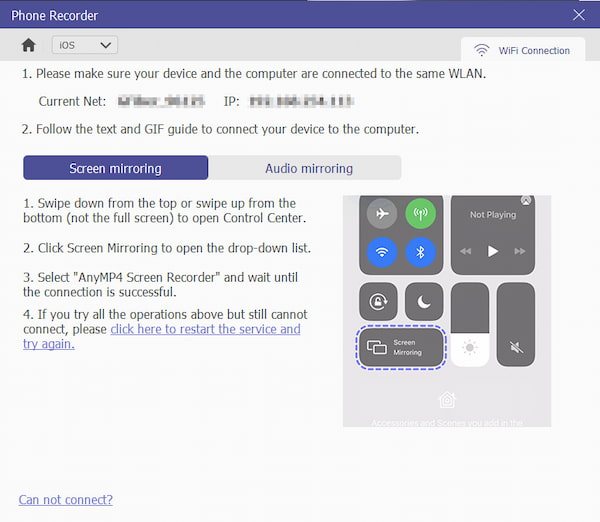The image size is (600, 522).
Task: Close the Phone Recorder window
Action: pyautogui.click(x=579, y=15)
